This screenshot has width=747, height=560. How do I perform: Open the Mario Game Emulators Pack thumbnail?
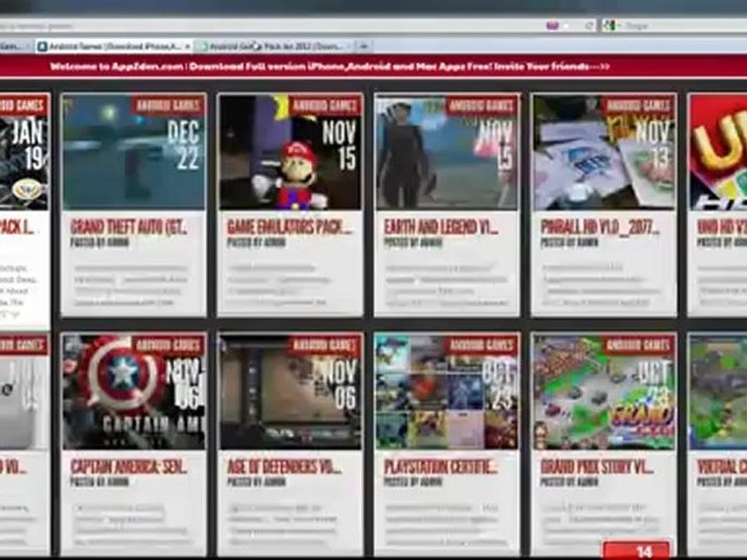pyautogui.click(x=290, y=152)
